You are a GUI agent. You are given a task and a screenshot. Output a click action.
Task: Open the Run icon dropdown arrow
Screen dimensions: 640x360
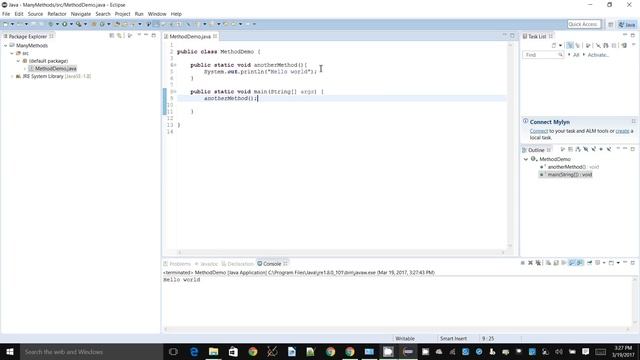tap(71, 24)
